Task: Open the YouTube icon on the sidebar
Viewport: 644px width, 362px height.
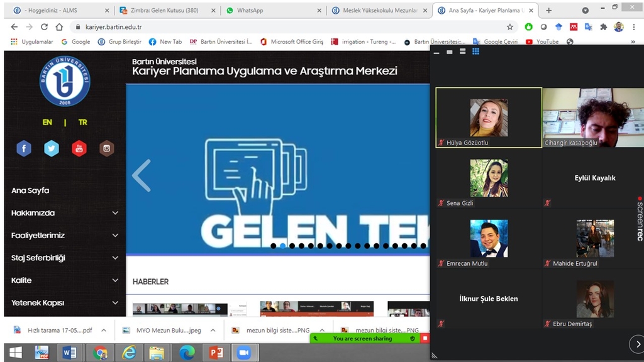Action: click(x=79, y=148)
